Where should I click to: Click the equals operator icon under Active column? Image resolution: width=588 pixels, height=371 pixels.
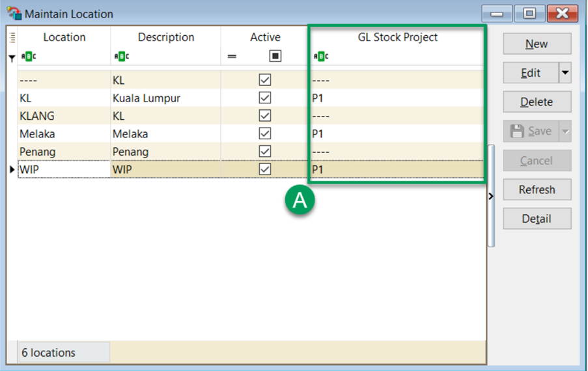click(232, 57)
